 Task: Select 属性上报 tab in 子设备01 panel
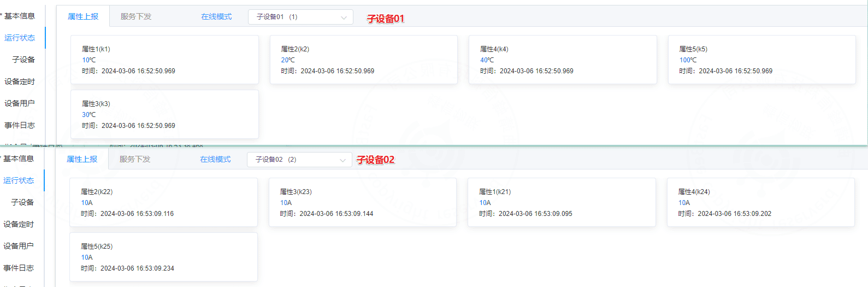(x=83, y=16)
